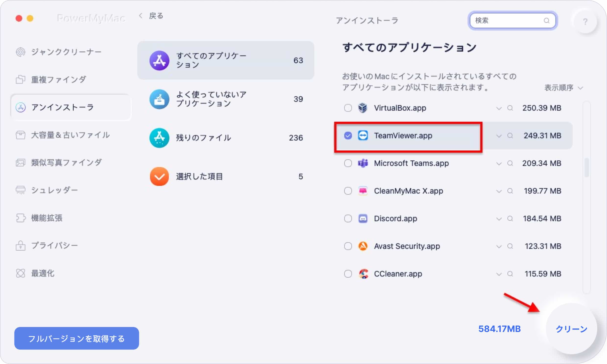Click the CleanMyMac X app icon

[x=363, y=191]
